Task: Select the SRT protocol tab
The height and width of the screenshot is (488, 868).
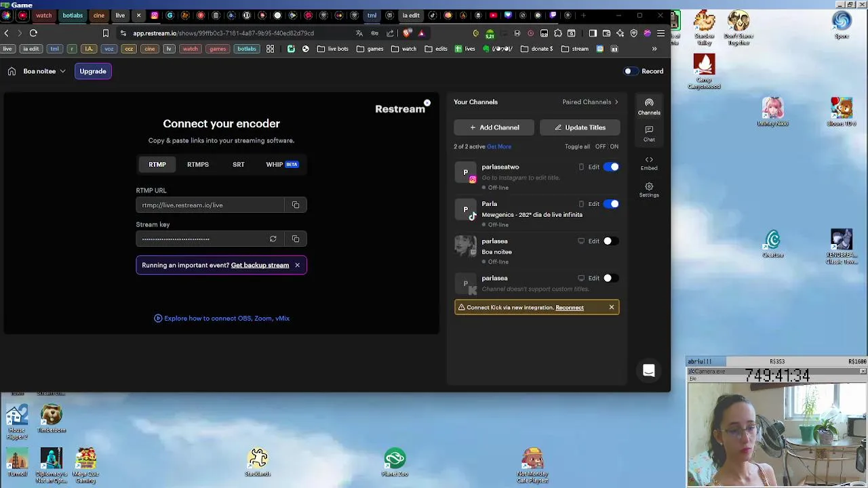Action: point(239,164)
